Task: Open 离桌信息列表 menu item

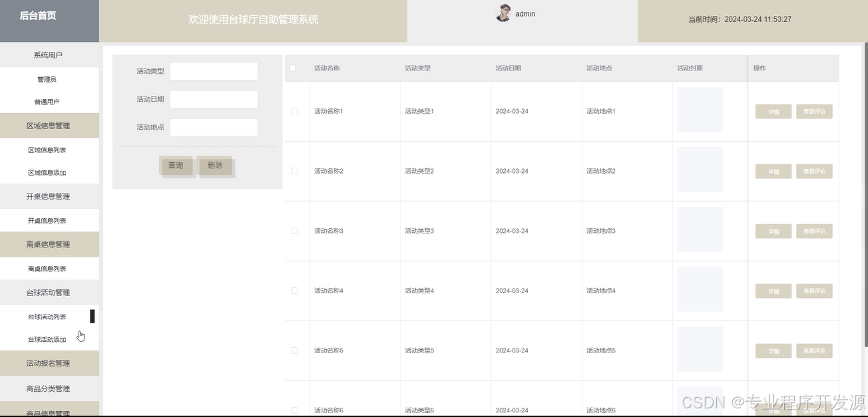Action: click(x=47, y=269)
